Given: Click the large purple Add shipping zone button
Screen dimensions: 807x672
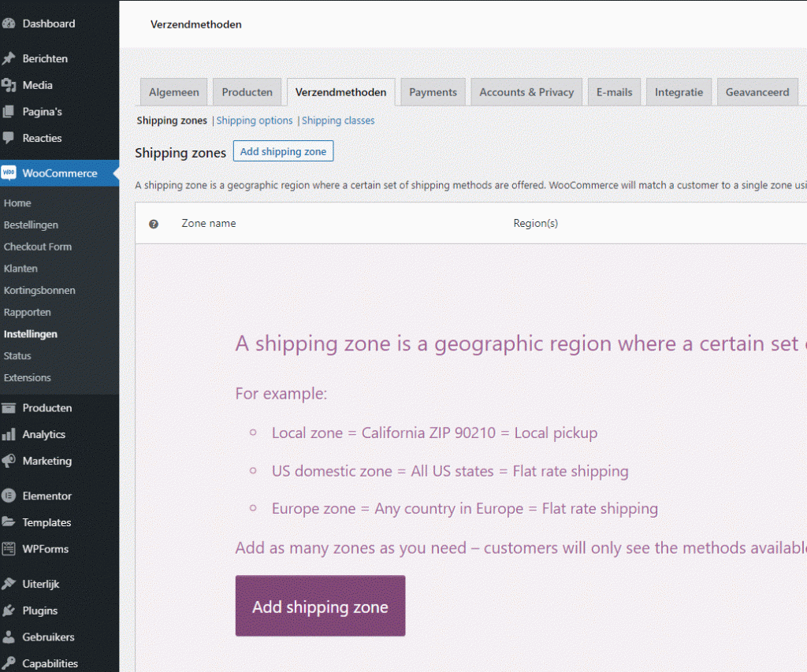Looking at the screenshot, I should (320, 606).
